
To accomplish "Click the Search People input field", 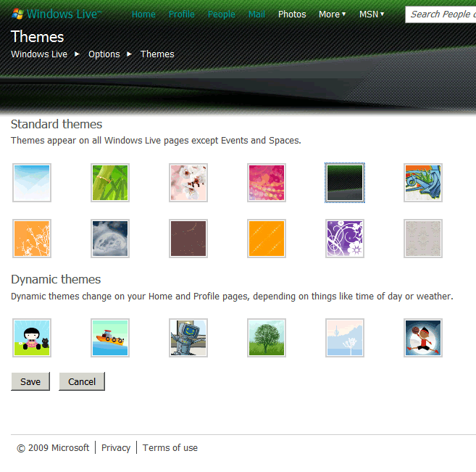I will coord(440,15).
